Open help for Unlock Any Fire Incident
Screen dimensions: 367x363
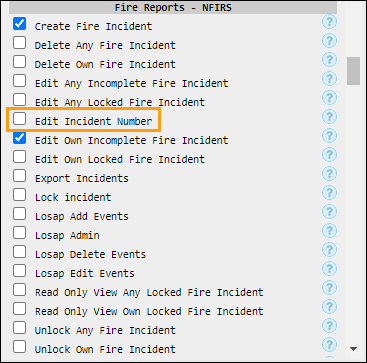click(329, 326)
